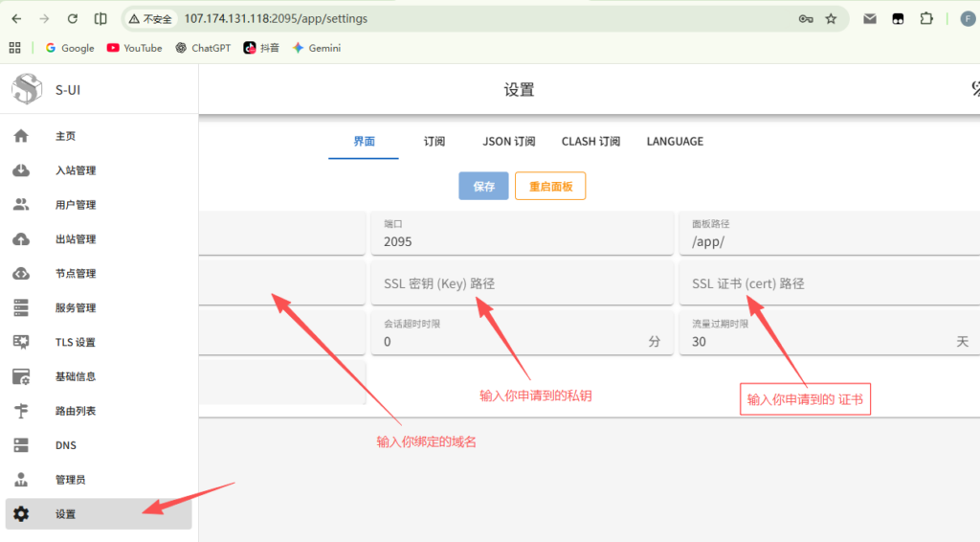Focus the SSL 证书 (cert) 路径 field
The image size is (980, 542).
829,284
